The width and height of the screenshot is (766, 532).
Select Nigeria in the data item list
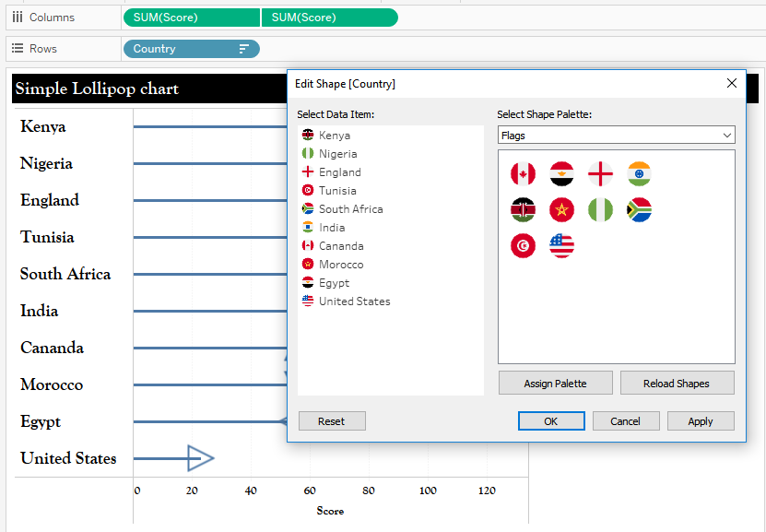point(336,153)
